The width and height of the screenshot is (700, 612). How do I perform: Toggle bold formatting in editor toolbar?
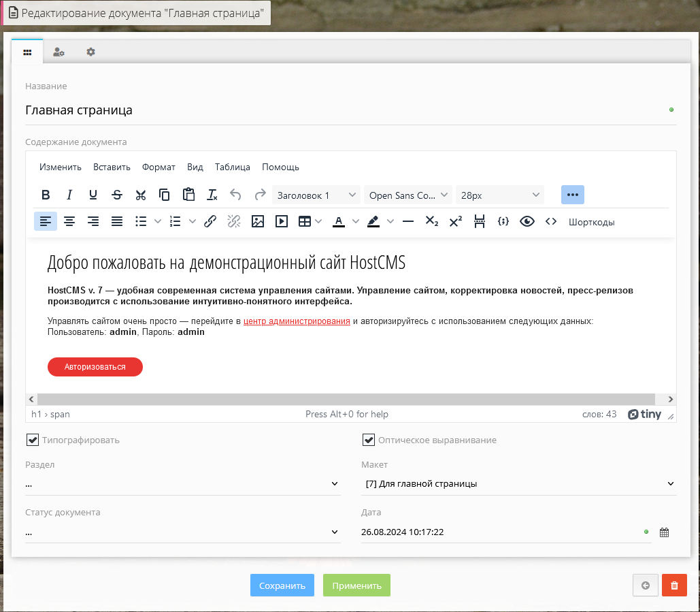click(46, 195)
